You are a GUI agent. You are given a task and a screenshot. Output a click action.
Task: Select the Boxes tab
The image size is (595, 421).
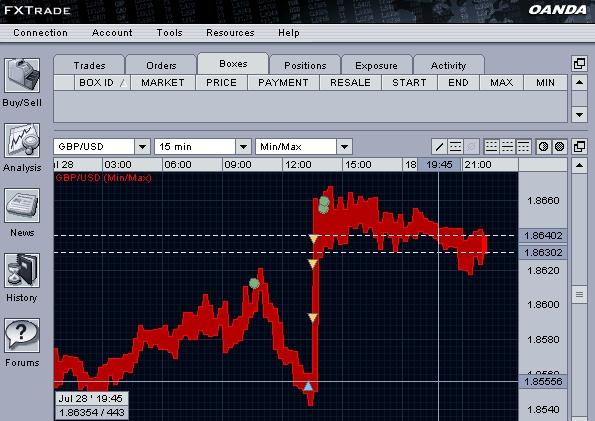click(x=233, y=63)
